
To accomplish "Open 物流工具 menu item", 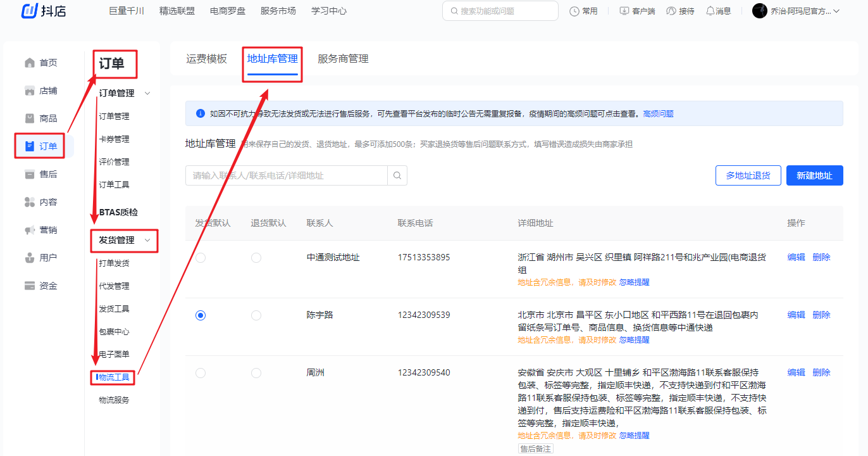I will click(x=114, y=377).
